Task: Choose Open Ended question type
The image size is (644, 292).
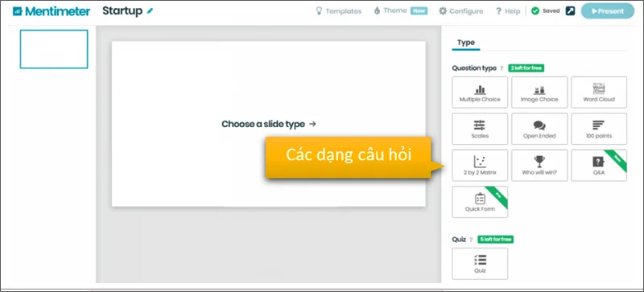Action: pos(539,129)
